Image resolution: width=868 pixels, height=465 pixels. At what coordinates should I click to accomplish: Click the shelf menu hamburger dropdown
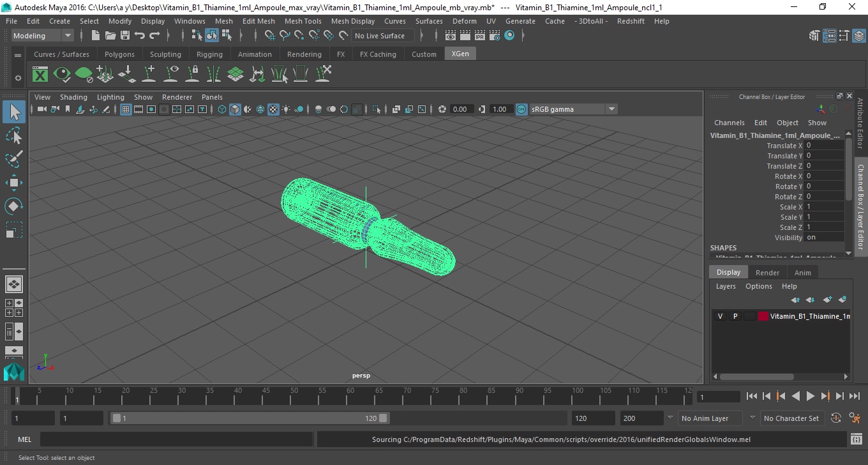click(18, 55)
